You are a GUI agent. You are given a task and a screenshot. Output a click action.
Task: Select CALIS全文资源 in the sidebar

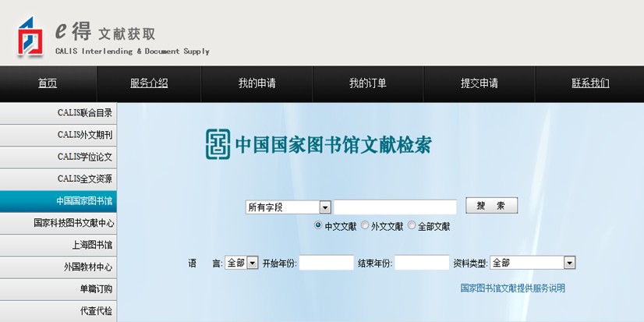58,179
